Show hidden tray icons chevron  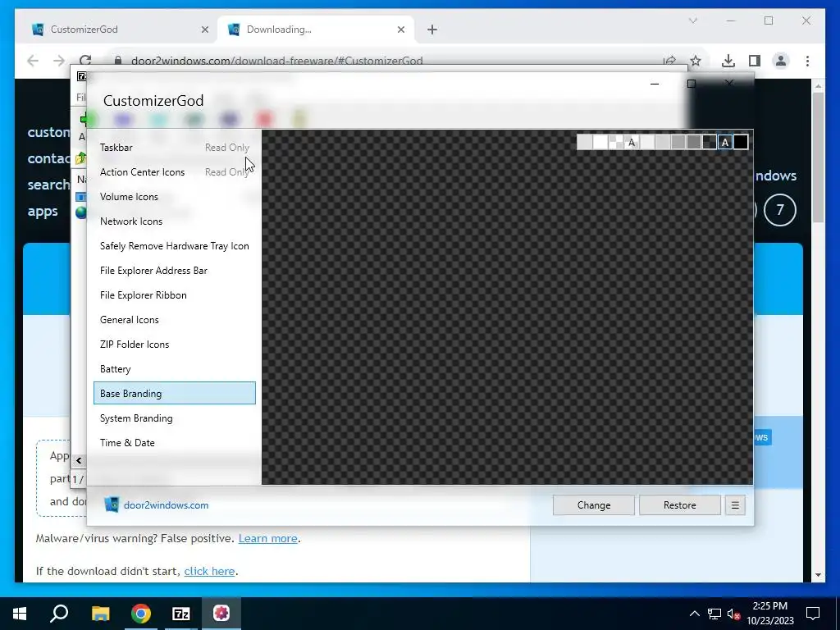pyautogui.click(x=694, y=614)
